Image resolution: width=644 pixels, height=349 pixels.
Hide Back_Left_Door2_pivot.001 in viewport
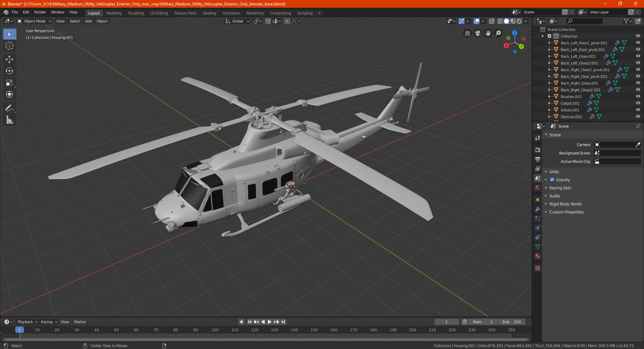point(638,43)
